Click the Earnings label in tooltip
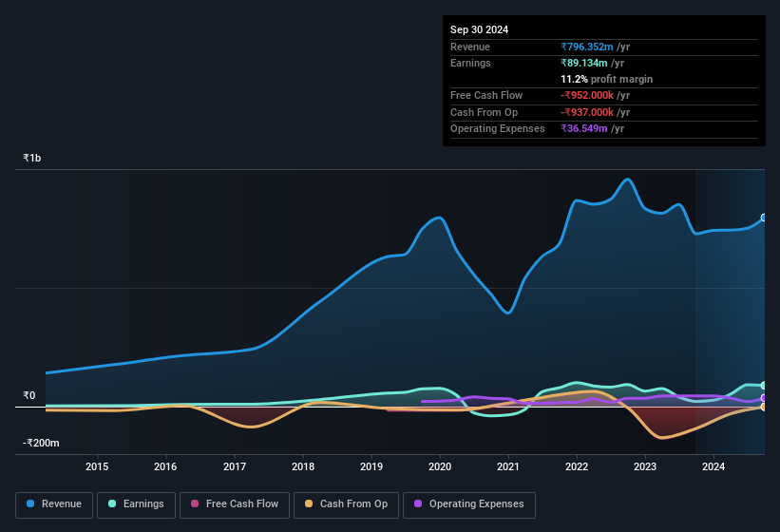Screen dimensions: 780x532 470,63
